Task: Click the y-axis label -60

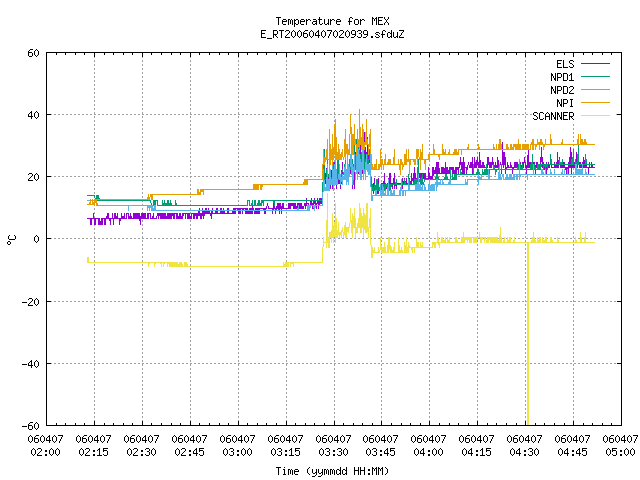Action: (x=31, y=426)
